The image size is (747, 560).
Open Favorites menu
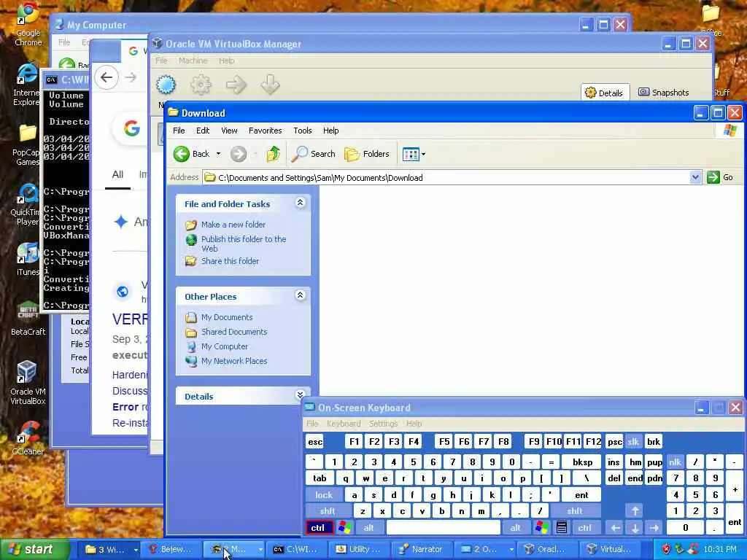click(x=266, y=131)
